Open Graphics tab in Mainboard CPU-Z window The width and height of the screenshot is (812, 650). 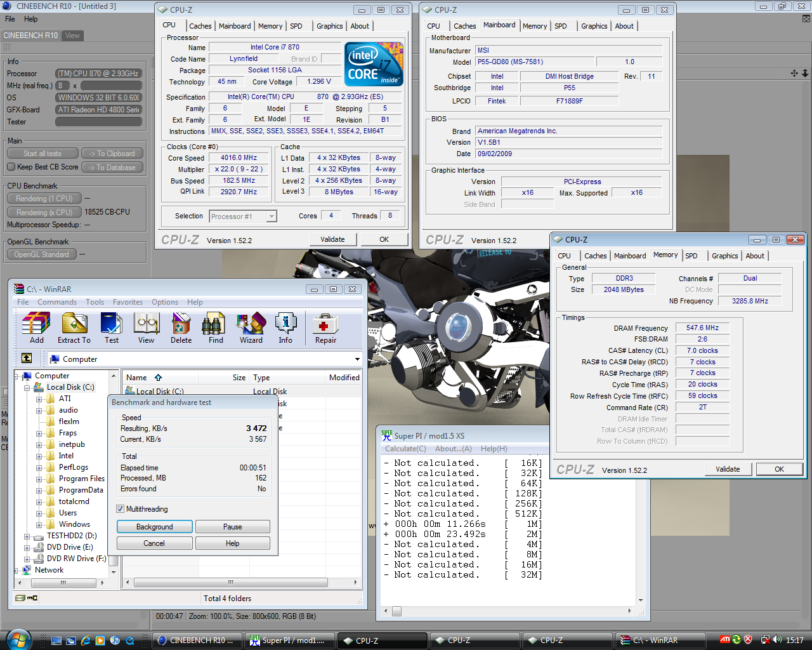(x=594, y=26)
